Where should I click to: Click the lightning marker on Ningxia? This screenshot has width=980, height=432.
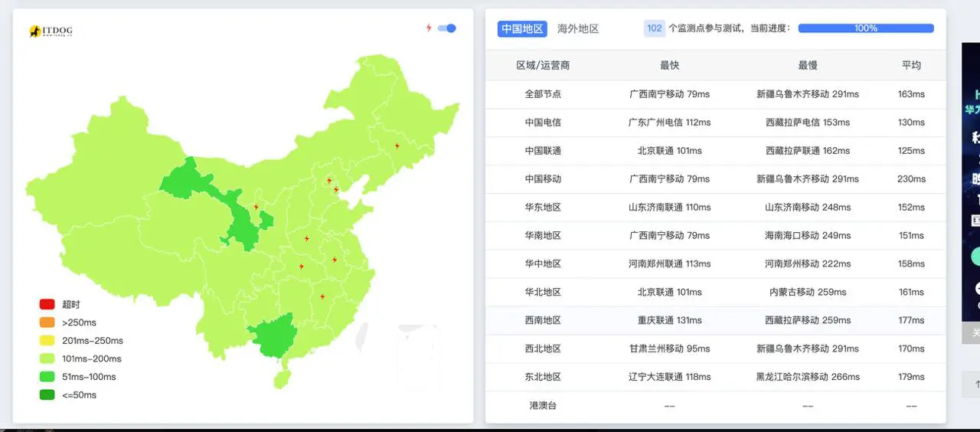[x=256, y=207]
